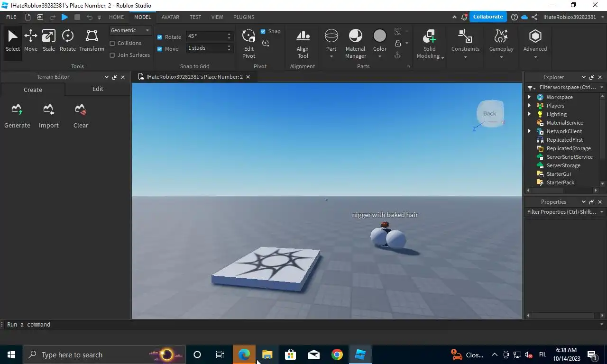
Task: Open the Align Tool
Action: pyautogui.click(x=303, y=44)
